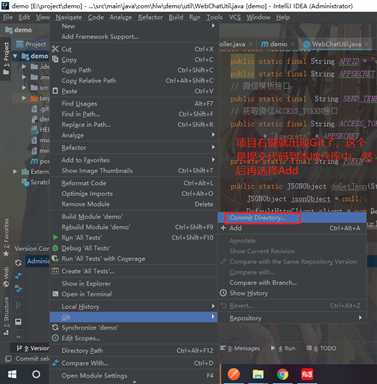377x384 pixels.
Task: Select Reformat Code
Action: tap(133, 183)
